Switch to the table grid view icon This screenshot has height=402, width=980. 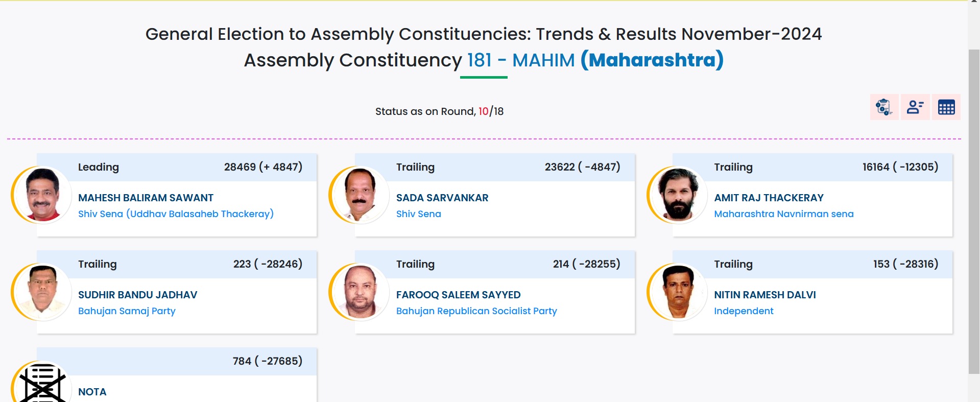click(946, 107)
